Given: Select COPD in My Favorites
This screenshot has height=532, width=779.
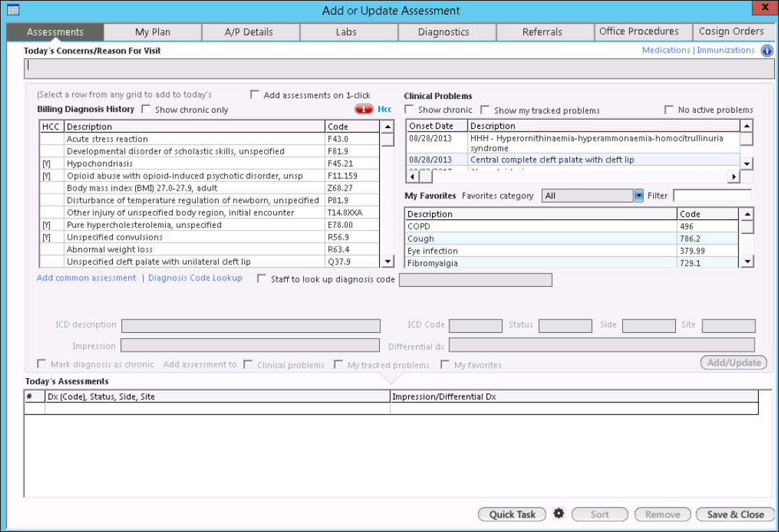Looking at the screenshot, I should pos(572,226).
